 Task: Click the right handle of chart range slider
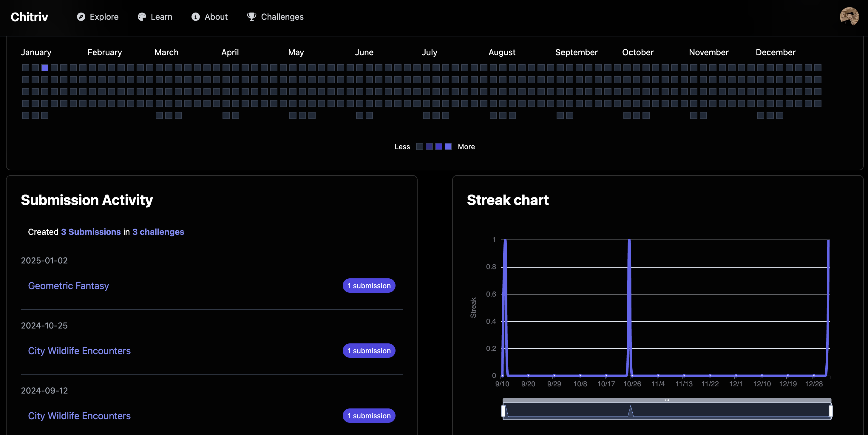click(x=831, y=411)
